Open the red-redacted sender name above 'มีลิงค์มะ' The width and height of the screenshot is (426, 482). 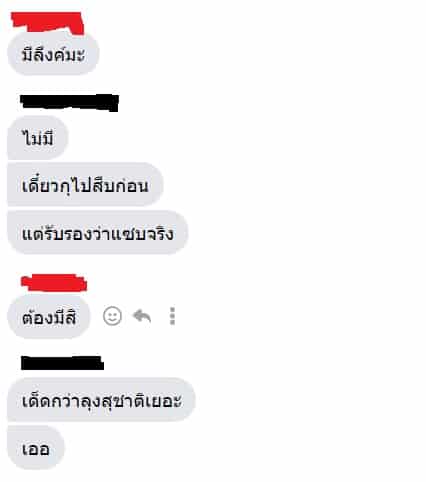click(x=47, y=23)
